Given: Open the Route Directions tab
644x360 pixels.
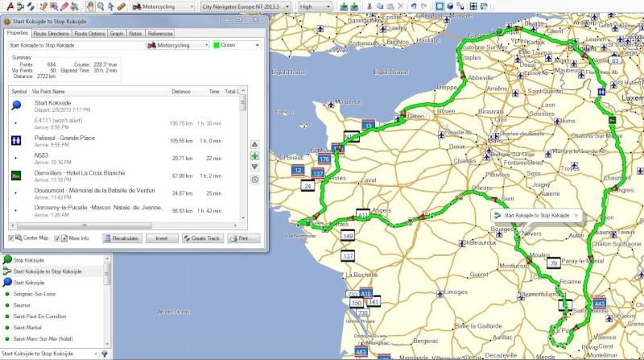Looking at the screenshot, I should point(52,34).
